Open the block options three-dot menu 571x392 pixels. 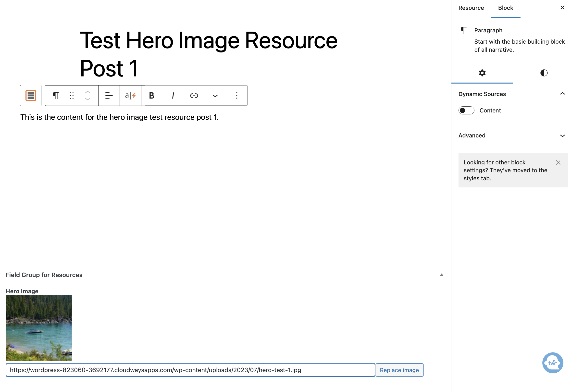pyautogui.click(x=236, y=96)
